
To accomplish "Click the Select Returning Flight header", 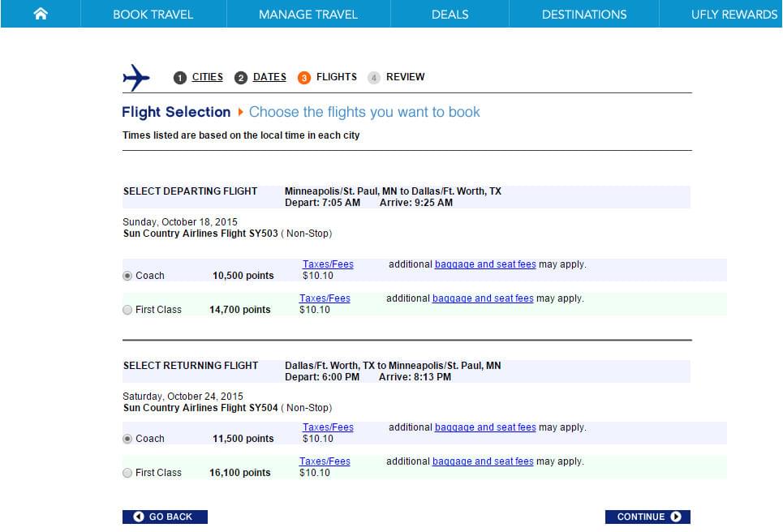I will (191, 365).
